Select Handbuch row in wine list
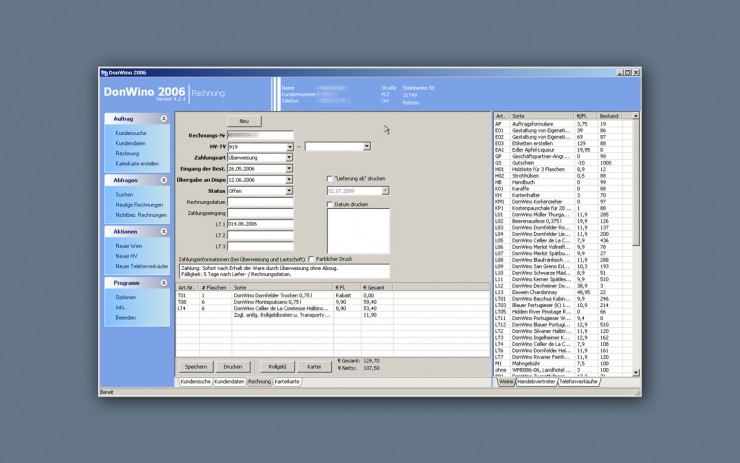 pyautogui.click(x=563, y=182)
